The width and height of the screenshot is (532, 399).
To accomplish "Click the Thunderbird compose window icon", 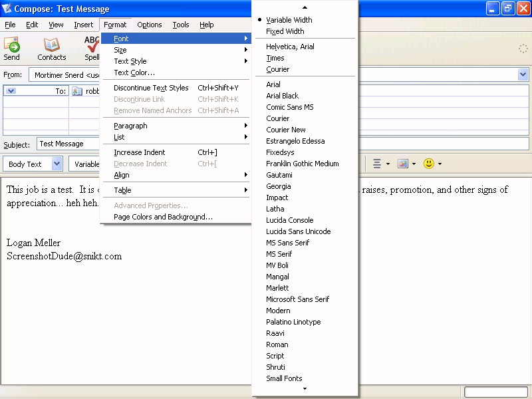I will pyautogui.click(x=7, y=8).
